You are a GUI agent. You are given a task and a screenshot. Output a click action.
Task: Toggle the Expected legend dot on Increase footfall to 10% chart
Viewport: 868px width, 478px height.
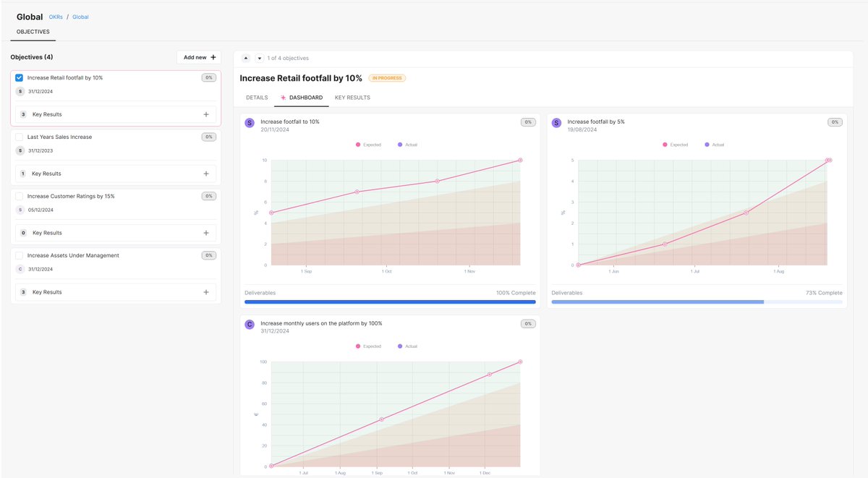coord(357,145)
